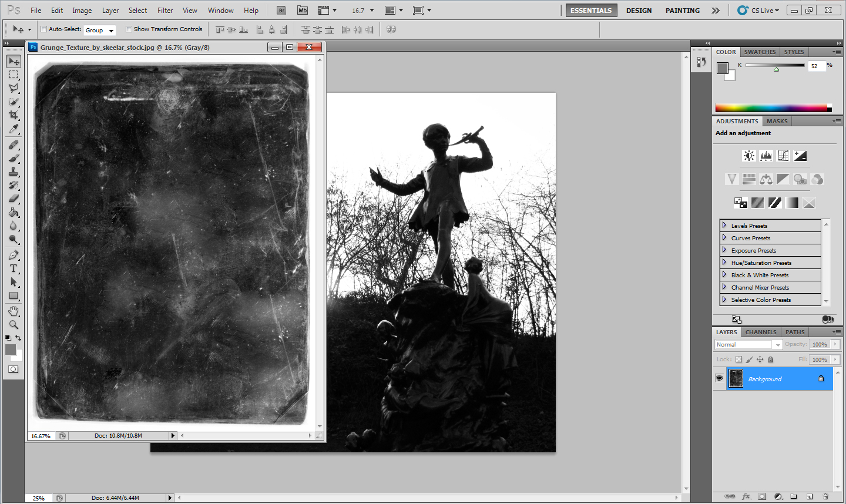Swap foreground and background colors
This screenshot has width=846, height=504.
click(18, 338)
